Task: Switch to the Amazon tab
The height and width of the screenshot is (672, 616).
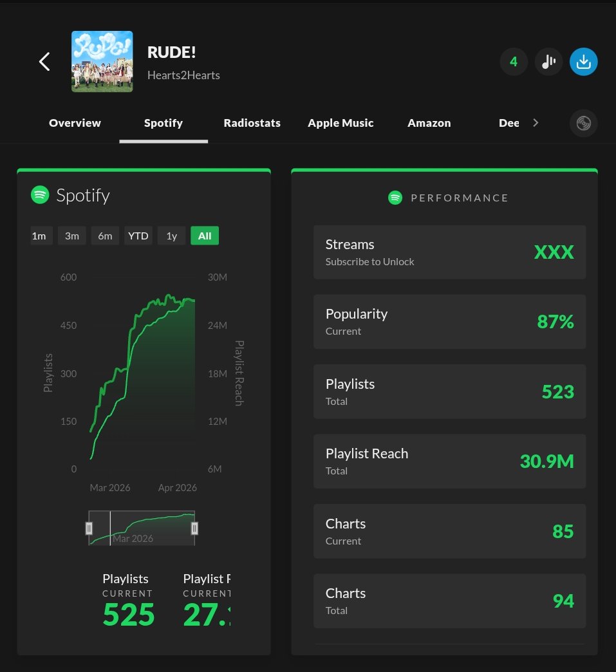Action: 429,123
